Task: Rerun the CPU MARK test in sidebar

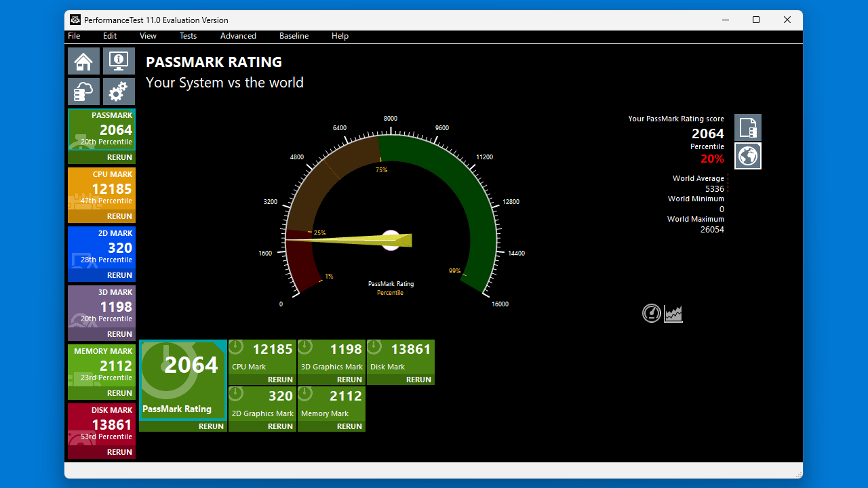Action: tap(119, 216)
